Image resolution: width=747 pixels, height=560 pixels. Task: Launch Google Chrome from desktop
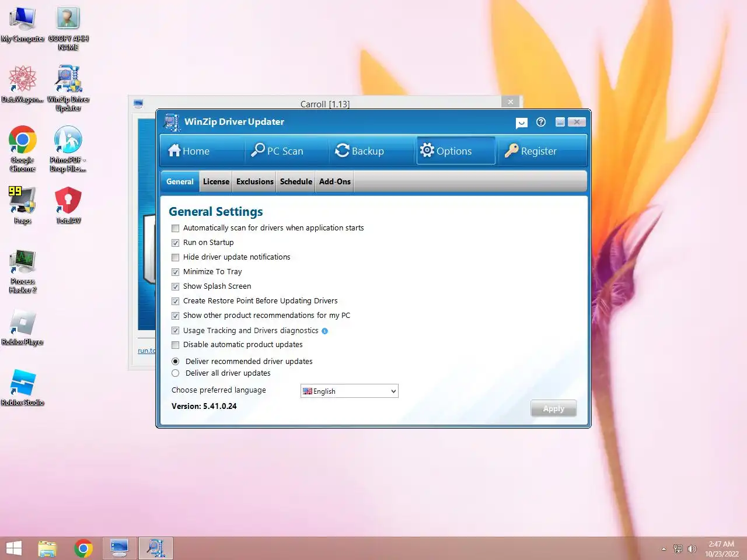[22, 149]
